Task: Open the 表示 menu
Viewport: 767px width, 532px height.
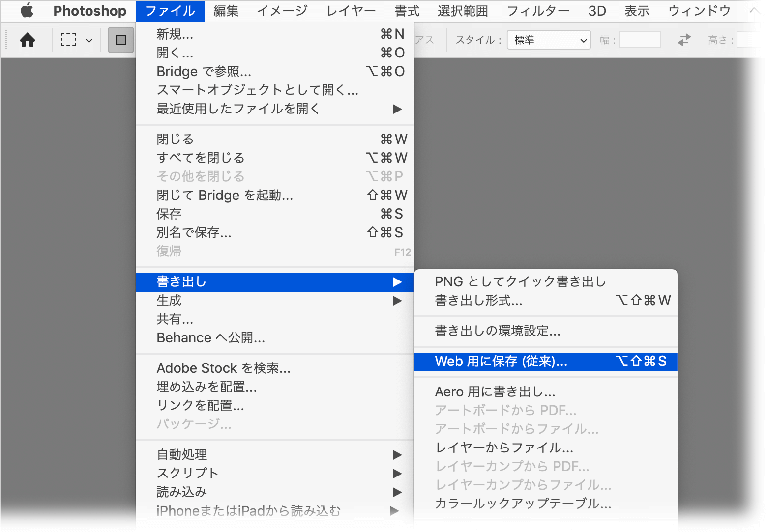Action: pyautogui.click(x=637, y=11)
